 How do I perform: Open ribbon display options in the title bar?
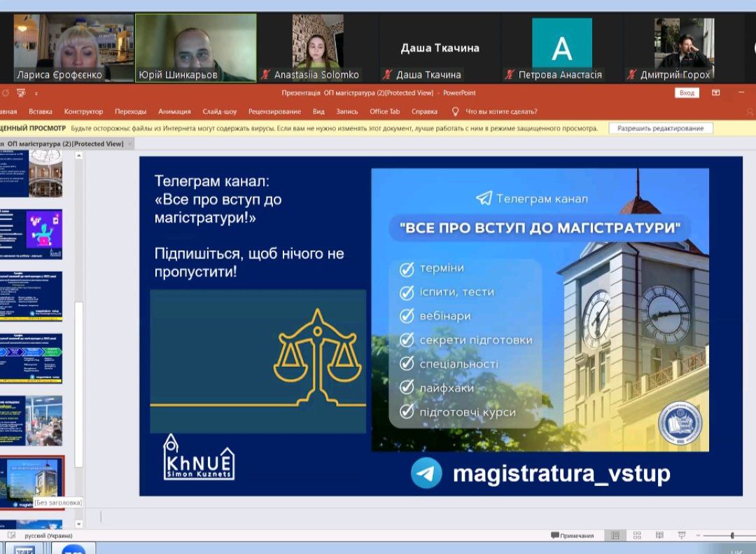click(716, 92)
